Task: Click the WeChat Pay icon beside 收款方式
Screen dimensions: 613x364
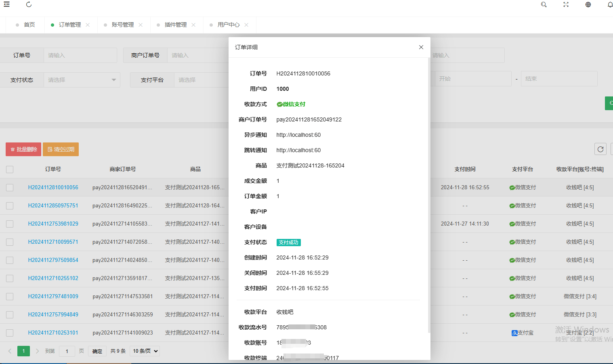Action: tap(280, 104)
